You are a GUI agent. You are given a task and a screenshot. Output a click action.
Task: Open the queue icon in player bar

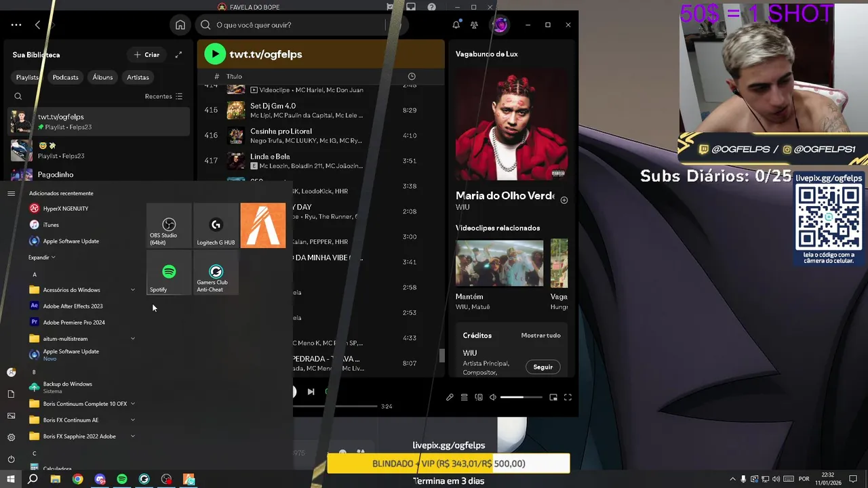click(x=465, y=397)
